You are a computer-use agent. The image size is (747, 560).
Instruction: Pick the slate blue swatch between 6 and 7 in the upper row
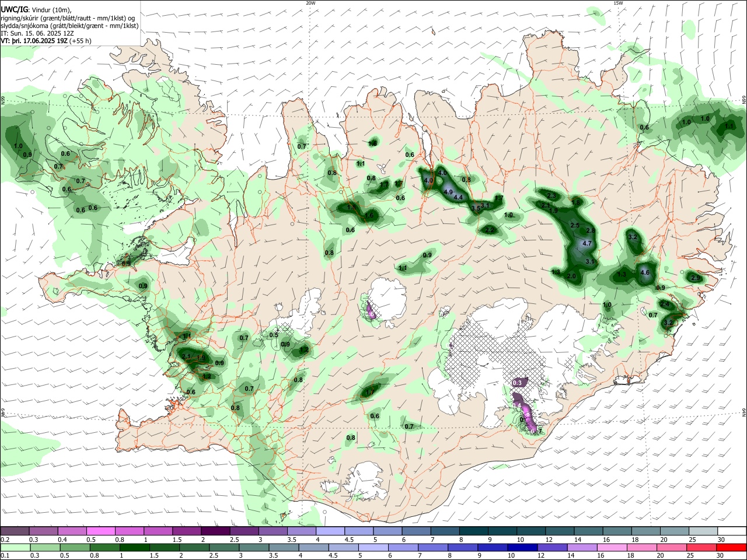(415, 531)
